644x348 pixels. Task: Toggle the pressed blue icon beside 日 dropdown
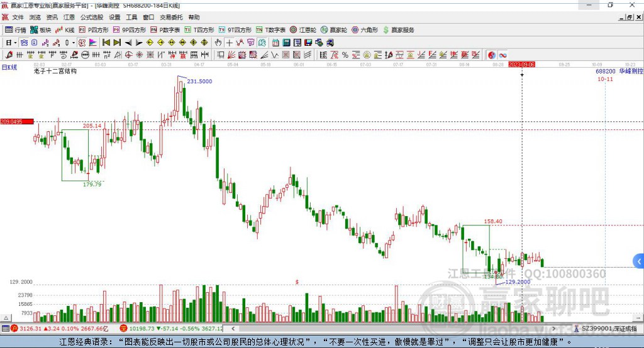(x=24, y=43)
